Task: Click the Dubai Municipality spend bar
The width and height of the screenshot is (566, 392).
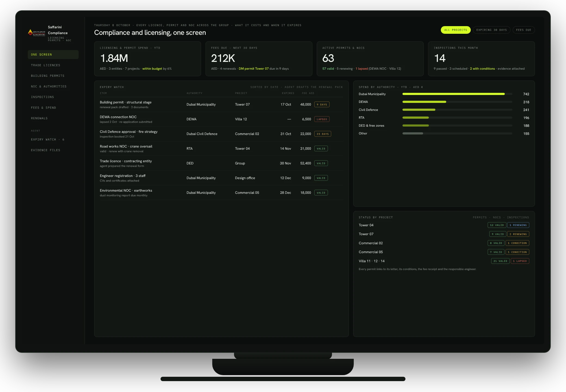Action: (457, 94)
